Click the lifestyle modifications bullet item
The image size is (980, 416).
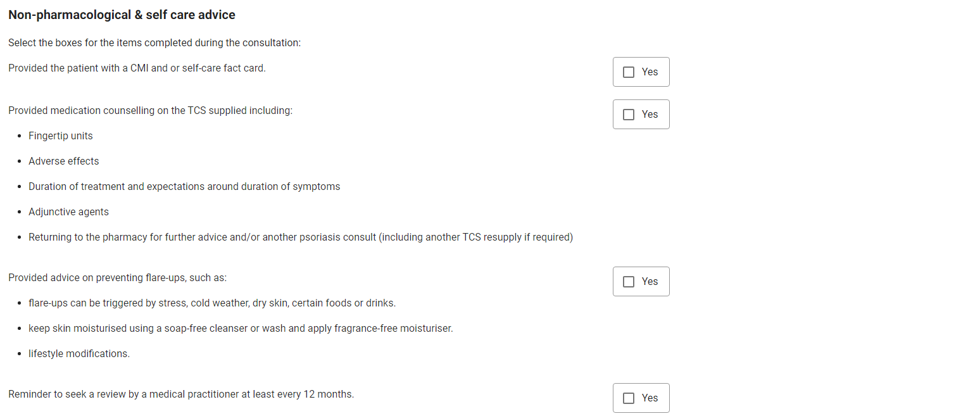pyautogui.click(x=79, y=354)
